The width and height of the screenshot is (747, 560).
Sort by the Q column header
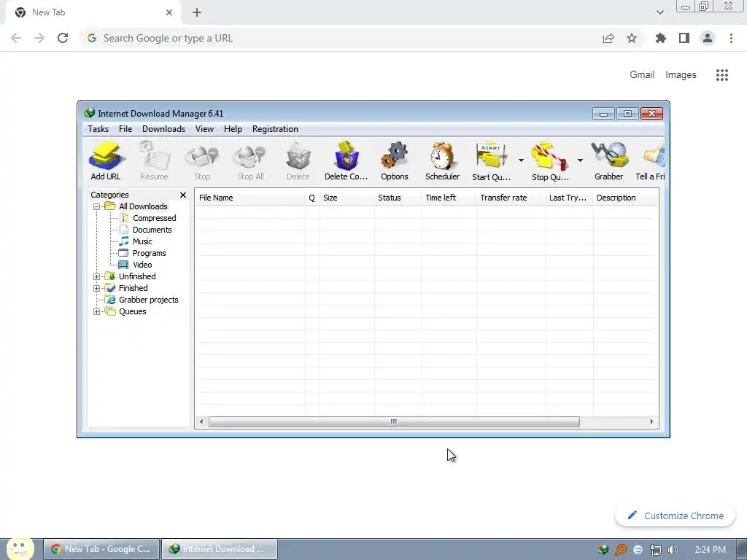[312, 198]
